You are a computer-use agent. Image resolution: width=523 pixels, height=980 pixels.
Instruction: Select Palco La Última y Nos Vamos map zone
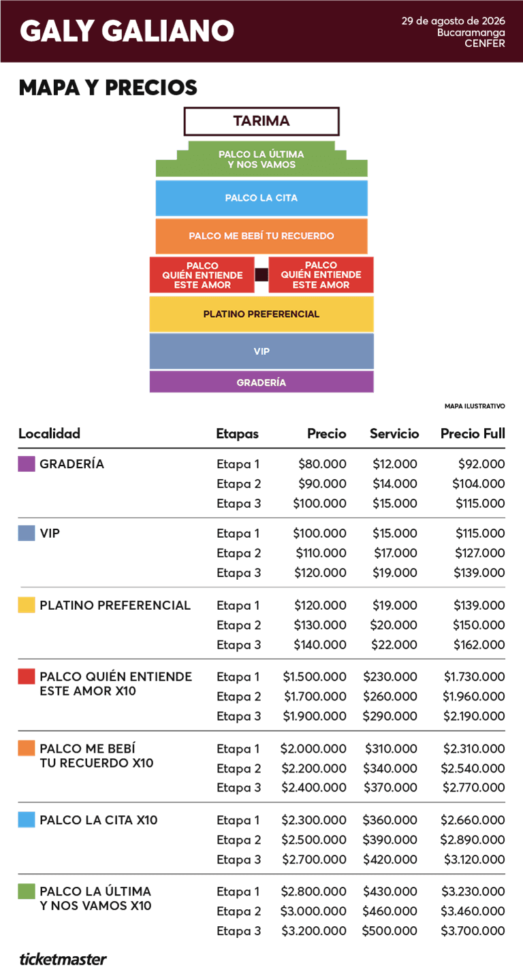(x=261, y=160)
